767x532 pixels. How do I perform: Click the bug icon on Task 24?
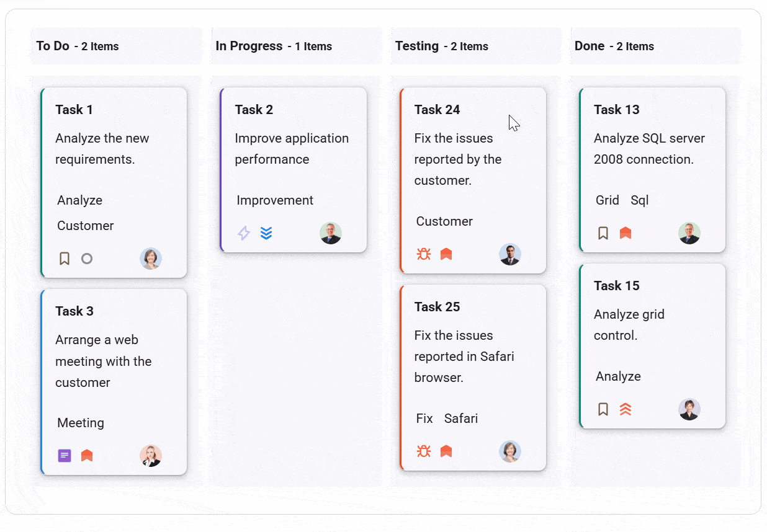point(424,254)
